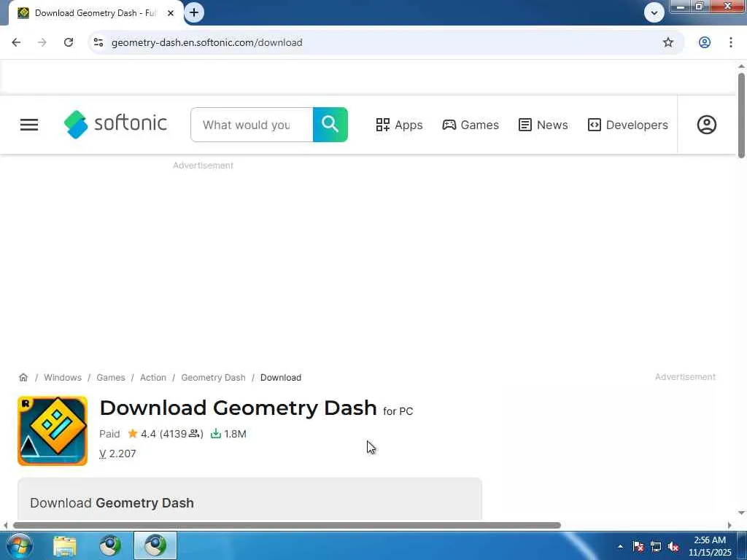The image size is (747, 560).
Task: Click the muted volume tray icon
Action: 673,546
